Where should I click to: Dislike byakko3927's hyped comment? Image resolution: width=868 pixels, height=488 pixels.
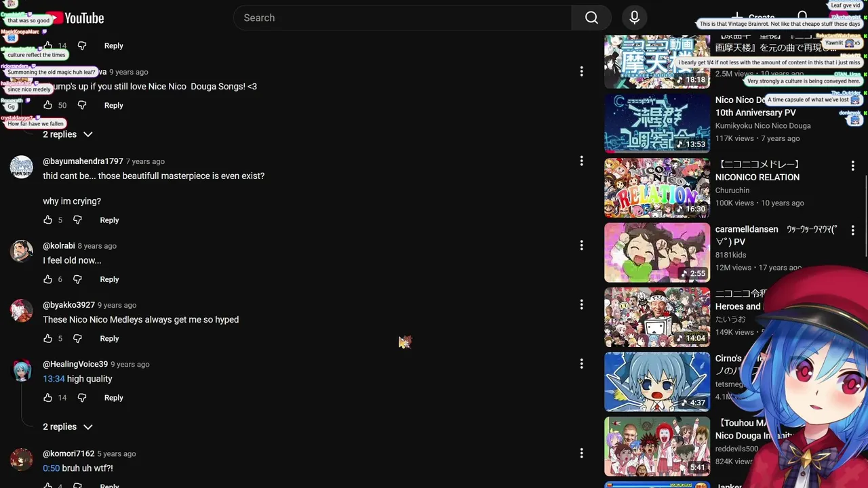point(77,338)
